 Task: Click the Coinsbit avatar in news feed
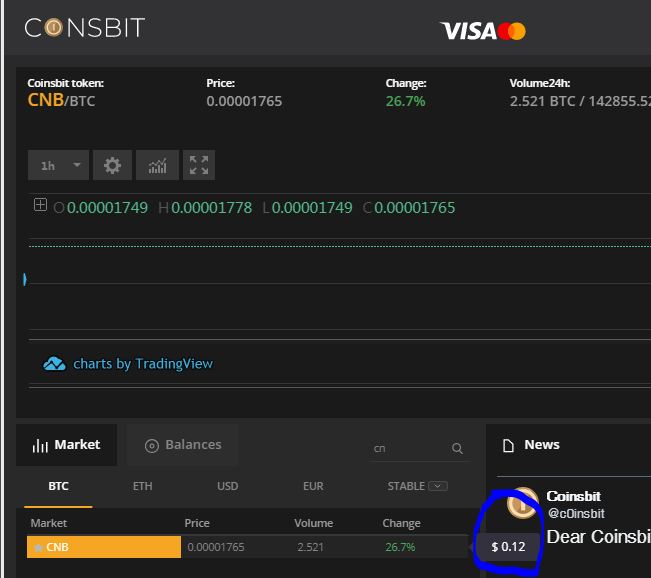point(522,503)
